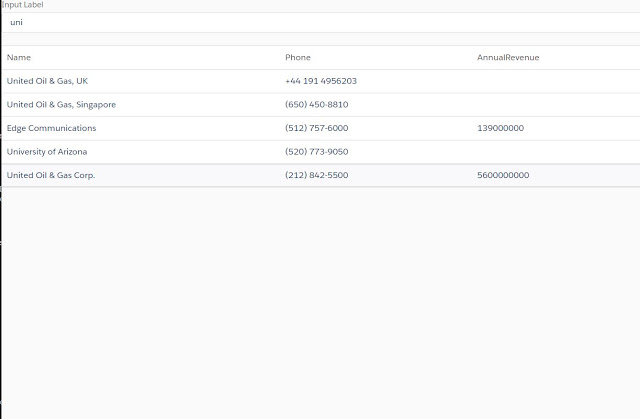Viewport: 640px width, 419px height.
Task: Click the 'Input Label' text above the search box
Action: 22,5
